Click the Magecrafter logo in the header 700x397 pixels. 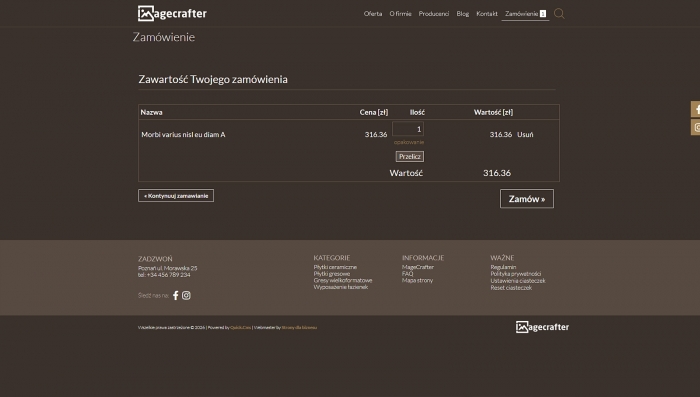[172, 14]
